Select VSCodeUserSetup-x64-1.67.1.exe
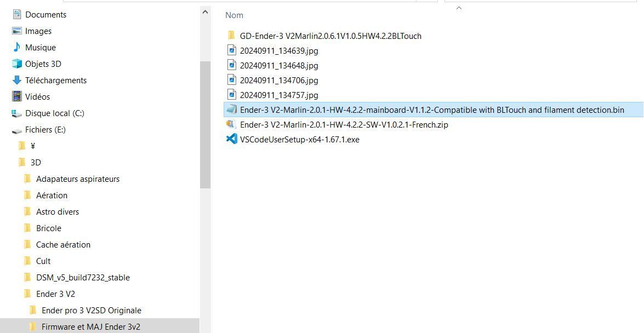Screen dimensions: 644x333 299,139
